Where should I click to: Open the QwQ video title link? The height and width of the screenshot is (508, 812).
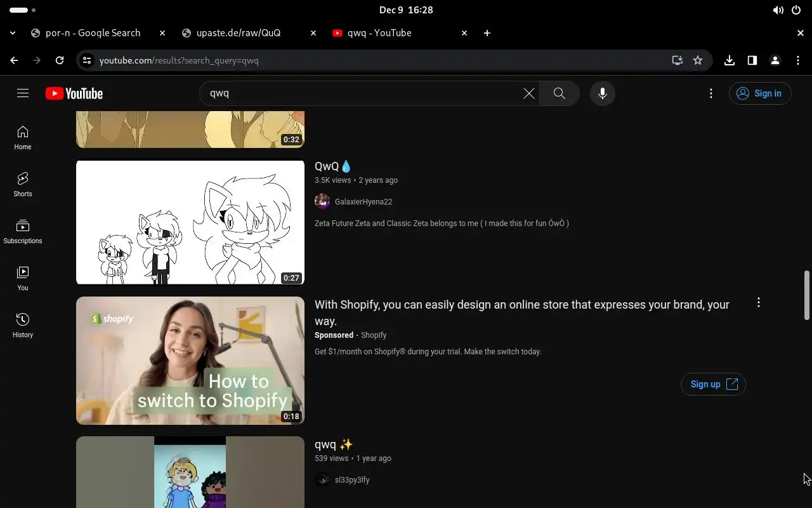pyautogui.click(x=333, y=166)
